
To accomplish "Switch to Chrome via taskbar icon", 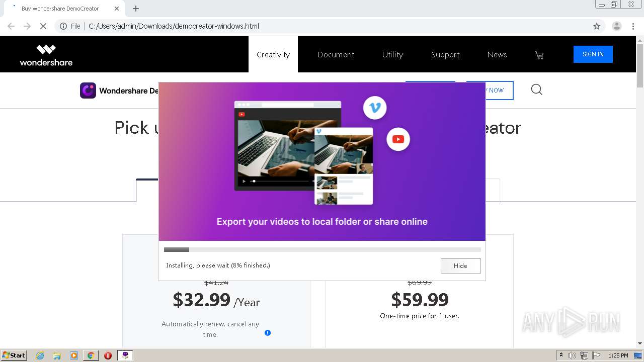I will point(91,355).
